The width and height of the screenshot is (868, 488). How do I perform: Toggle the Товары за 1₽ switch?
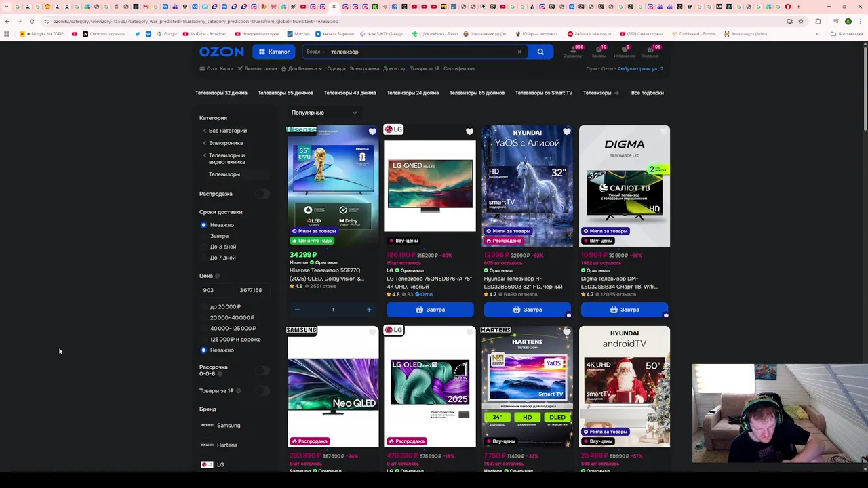click(262, 391)
